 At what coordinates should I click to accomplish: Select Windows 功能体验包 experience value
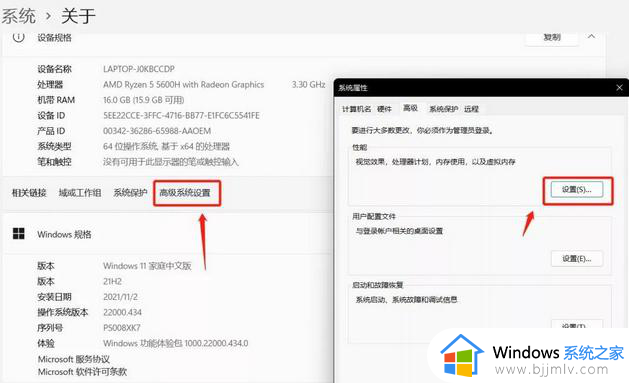pos(176,343)
